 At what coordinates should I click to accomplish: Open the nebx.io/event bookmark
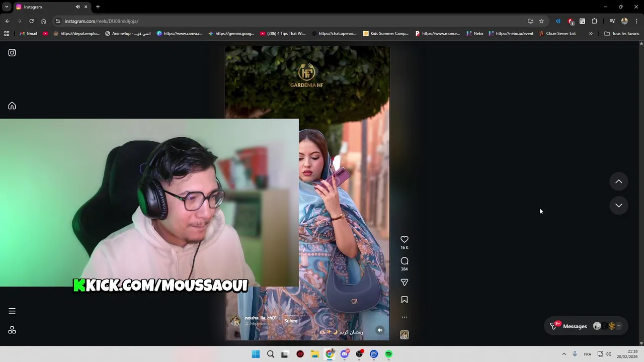[511, 34]
